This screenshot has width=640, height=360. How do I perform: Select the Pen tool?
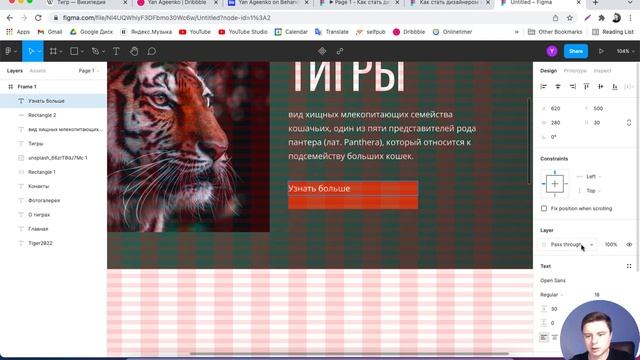coord(95,51)
